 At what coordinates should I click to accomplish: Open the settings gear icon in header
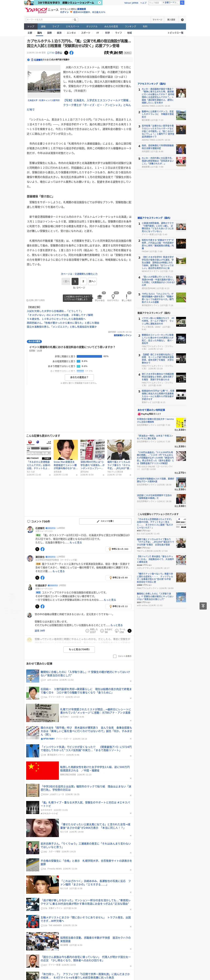pyautogui.click(x=182, y=20)
